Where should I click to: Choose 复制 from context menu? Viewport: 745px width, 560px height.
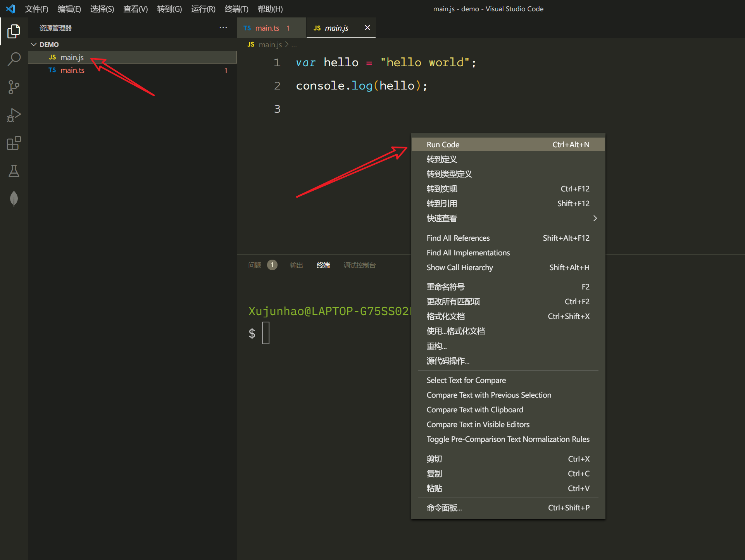point(508,474)
